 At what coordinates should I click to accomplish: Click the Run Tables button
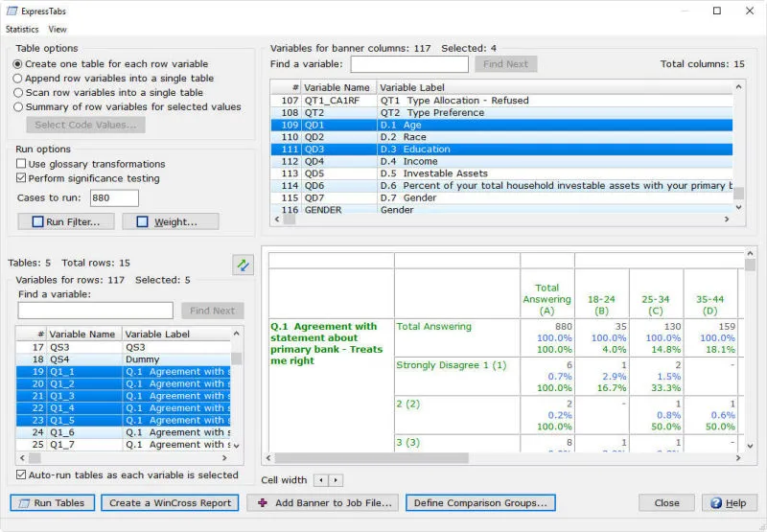pos(53,502)
